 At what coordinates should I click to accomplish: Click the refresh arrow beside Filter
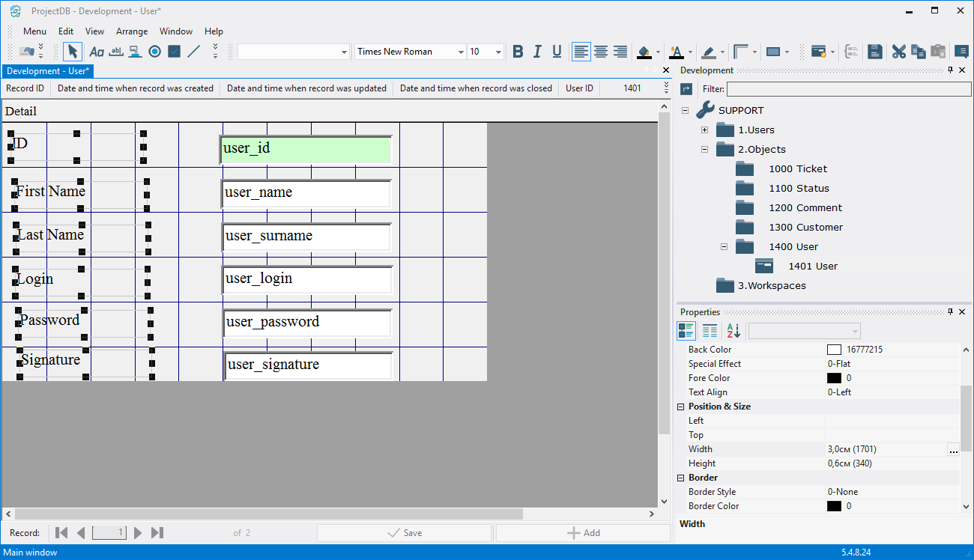pos(686,89)
